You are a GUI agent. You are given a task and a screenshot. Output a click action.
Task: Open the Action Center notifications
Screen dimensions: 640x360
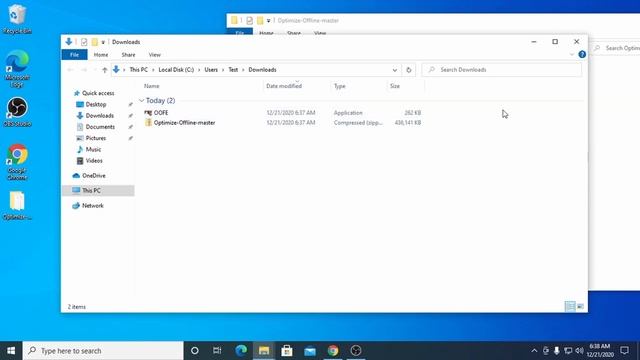624,351
